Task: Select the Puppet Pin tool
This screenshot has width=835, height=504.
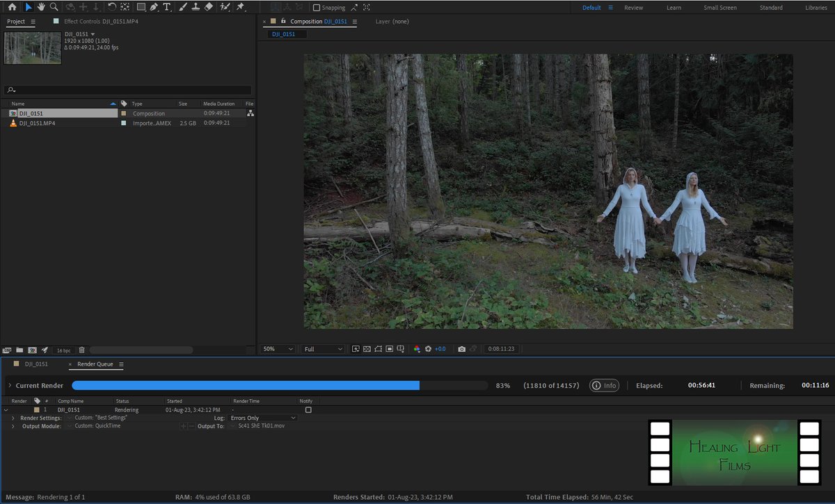Action: click(x=241, y=7)
